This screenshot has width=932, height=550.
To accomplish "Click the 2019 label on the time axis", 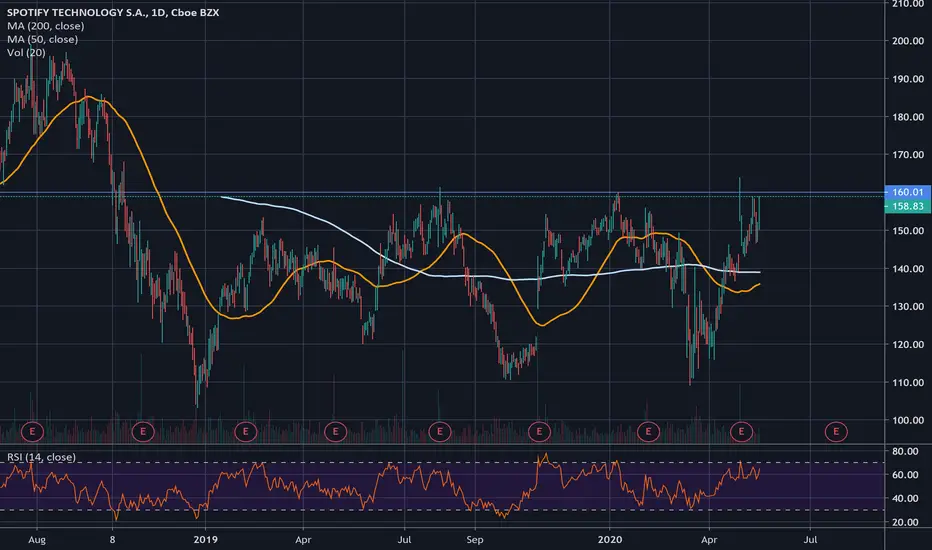I will click(x=206, y=540).
